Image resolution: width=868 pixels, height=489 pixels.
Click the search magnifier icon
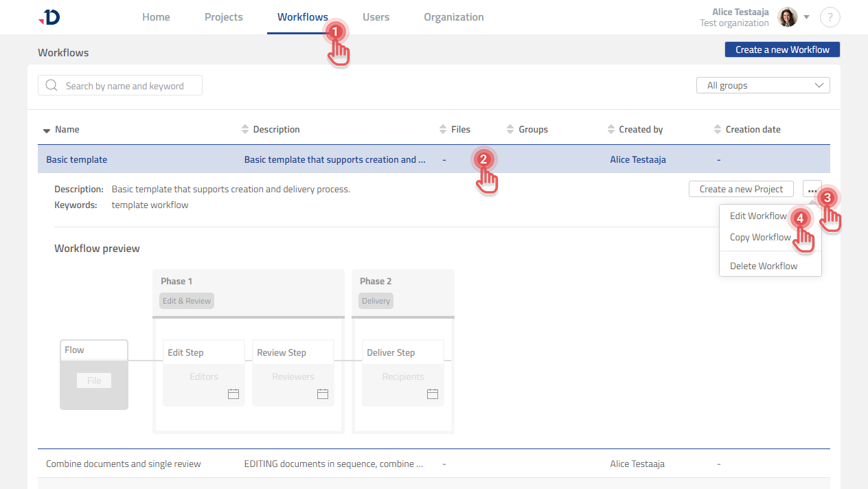pyautogui.click(x=52, y=85)
